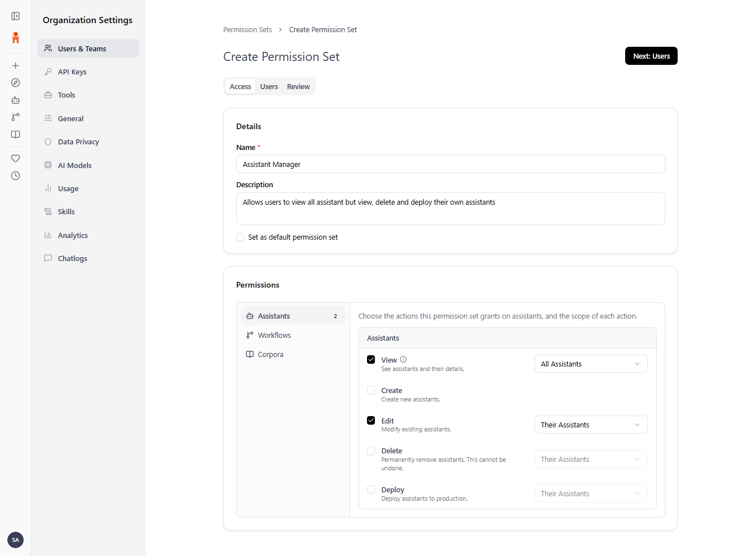Toggle the sidebar panel icon
This screenshot has height=556, width=756.
pyautogui.click(x=16, y=16)
